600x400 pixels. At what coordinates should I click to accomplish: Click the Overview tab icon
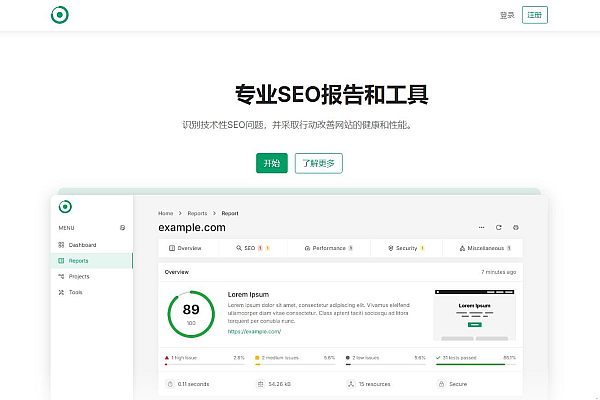pos(172,248)
